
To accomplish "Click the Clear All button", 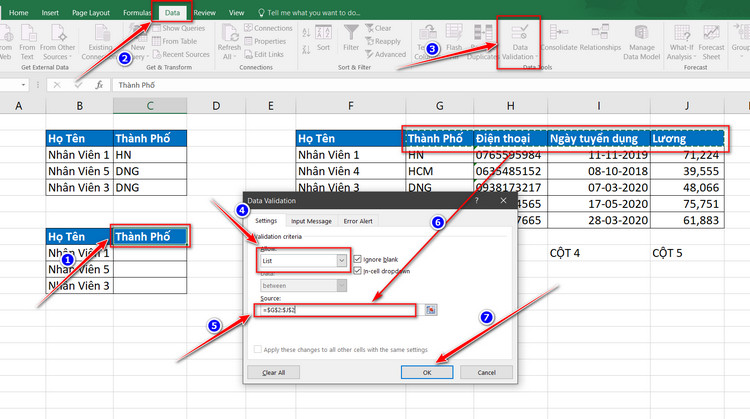I will pos(274,372).
